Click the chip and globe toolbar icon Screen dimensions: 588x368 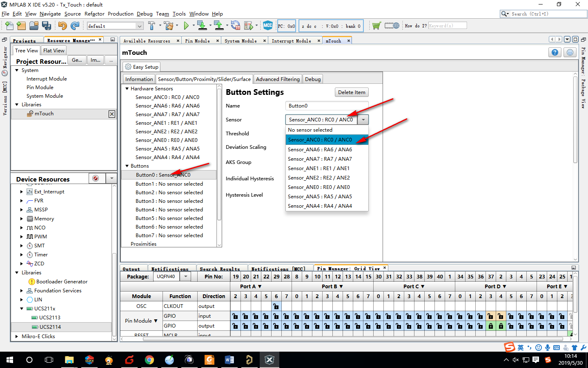(392, 26)
